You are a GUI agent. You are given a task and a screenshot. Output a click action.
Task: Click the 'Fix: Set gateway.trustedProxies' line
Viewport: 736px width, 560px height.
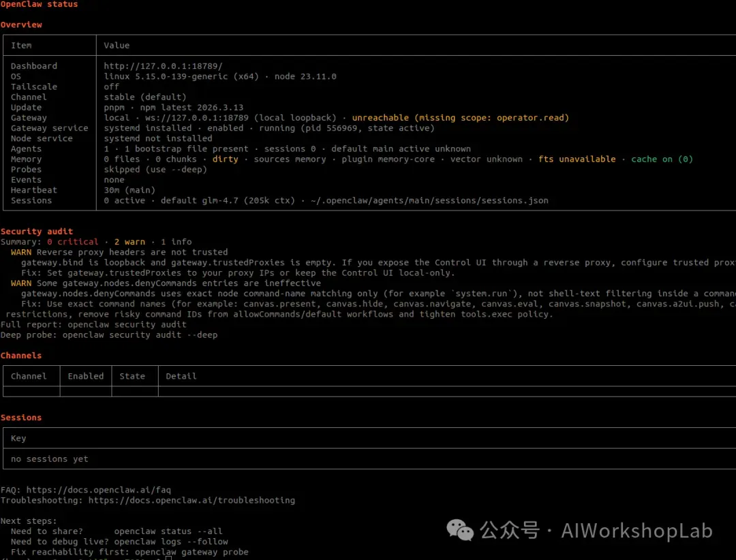pos(238,273)
